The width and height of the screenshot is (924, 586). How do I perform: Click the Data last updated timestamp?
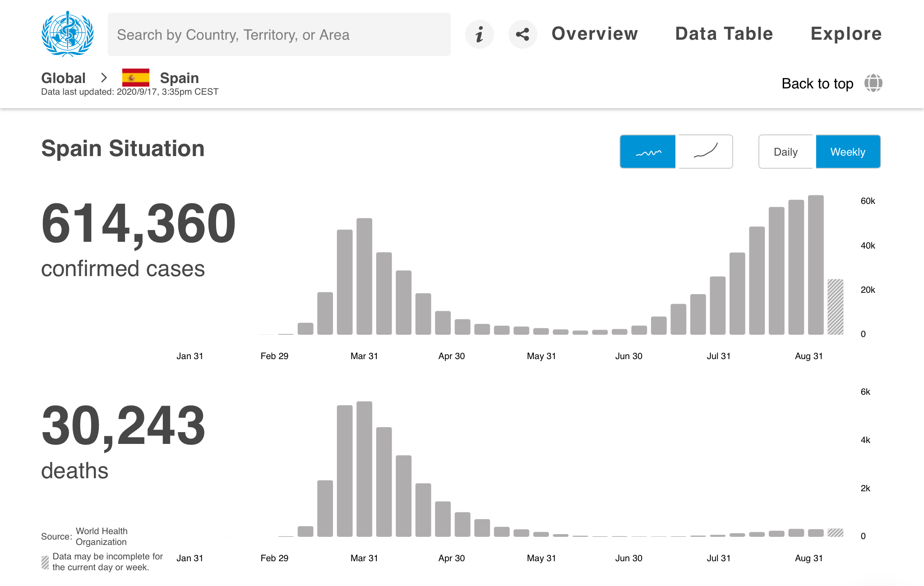pos(129,92)
